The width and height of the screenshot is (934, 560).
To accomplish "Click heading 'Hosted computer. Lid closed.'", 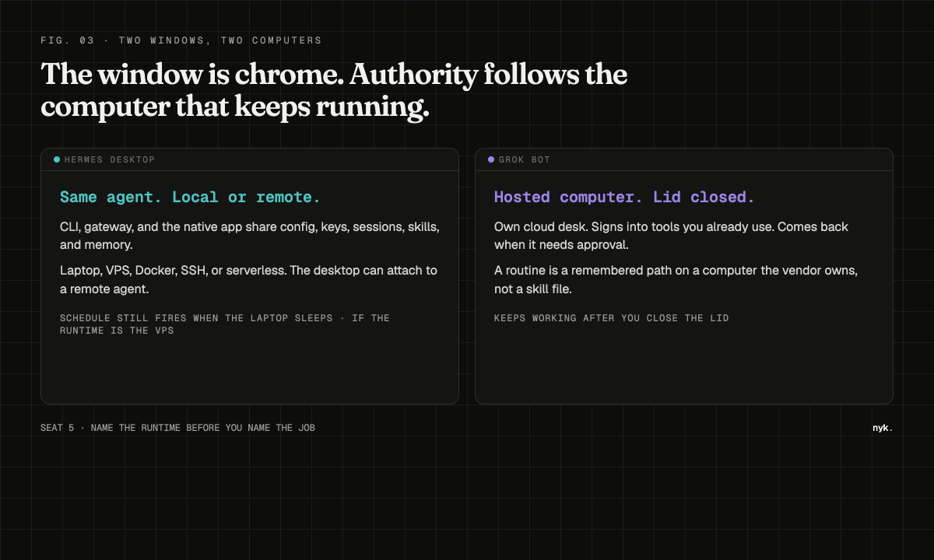I will coord(624,197).
